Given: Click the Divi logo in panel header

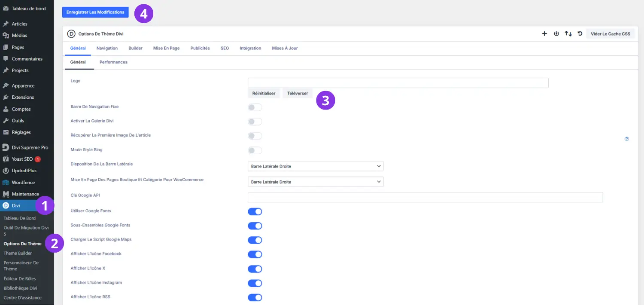Looking at the screenshot, I should 71,34.
